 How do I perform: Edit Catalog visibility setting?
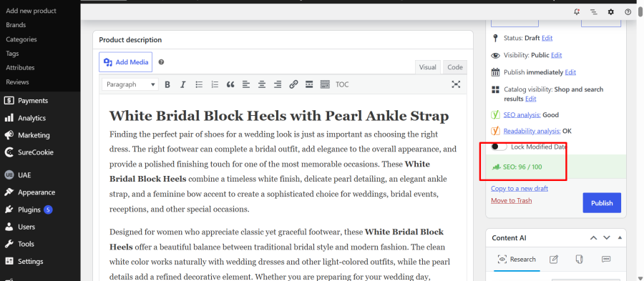pyautogui.click(x=531, y=99)
